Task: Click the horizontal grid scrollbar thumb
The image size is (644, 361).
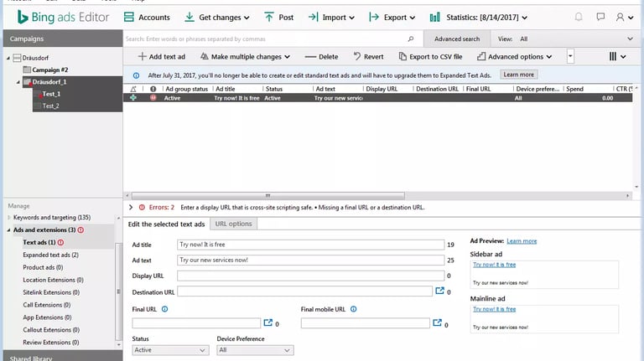Action: 267,196
